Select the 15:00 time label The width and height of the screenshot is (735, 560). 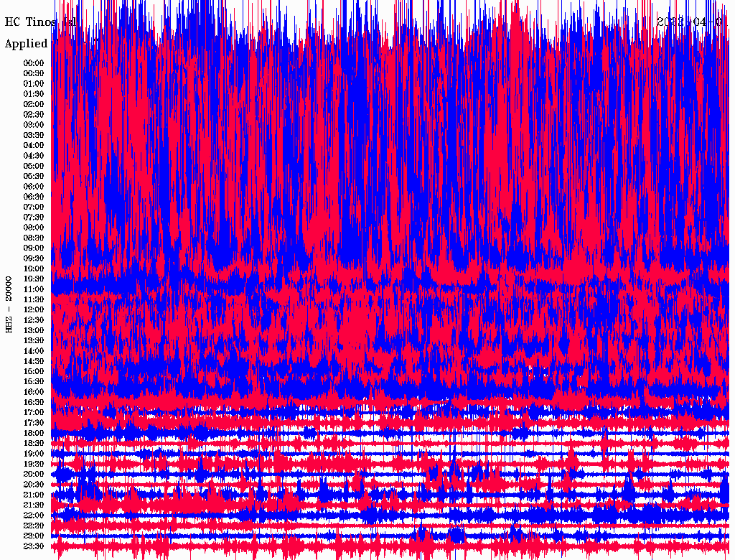click(34, 371)
